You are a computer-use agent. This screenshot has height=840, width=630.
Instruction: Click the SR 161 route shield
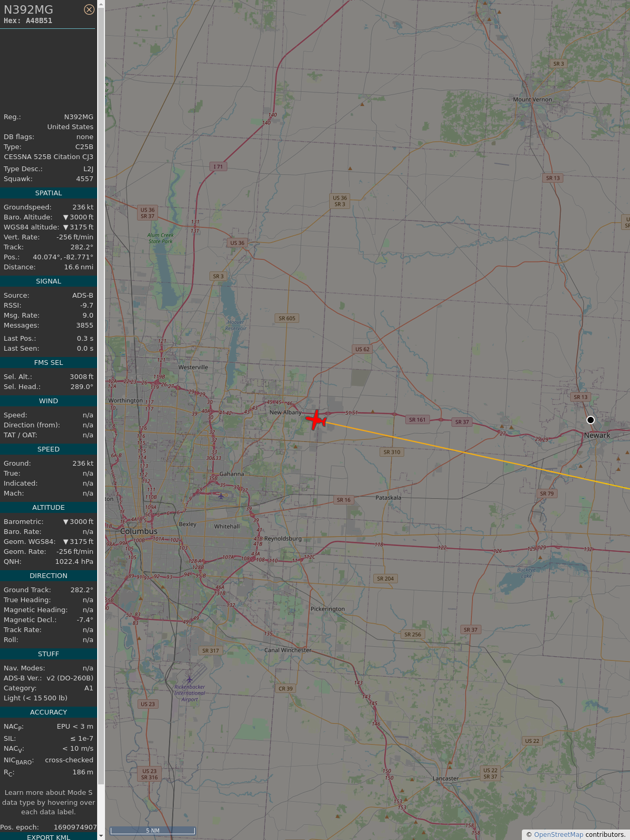(x=417, y=419)
